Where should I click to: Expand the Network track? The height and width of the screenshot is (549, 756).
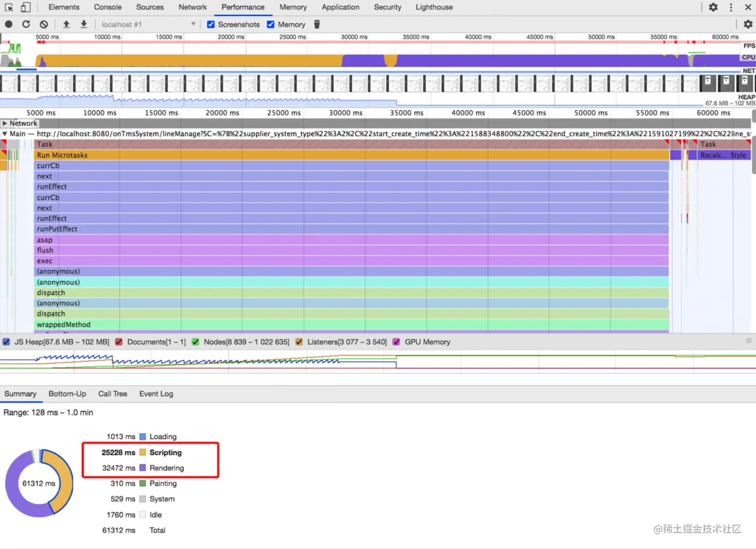pyautogui.click(x=4, y=124)
